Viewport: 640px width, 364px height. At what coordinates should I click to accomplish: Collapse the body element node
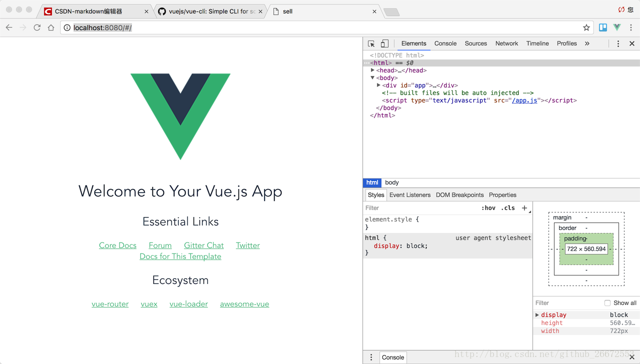click(x=372, y=78)
